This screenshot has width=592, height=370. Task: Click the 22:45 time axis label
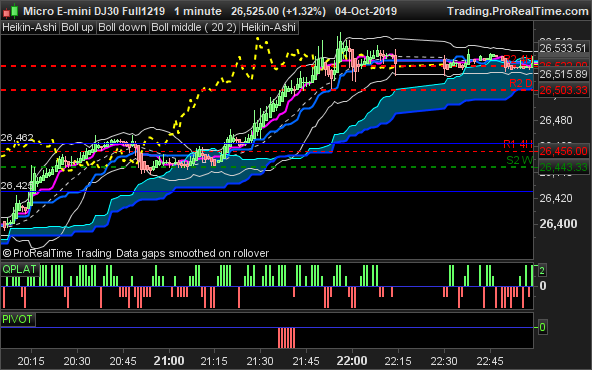(490, 361)
